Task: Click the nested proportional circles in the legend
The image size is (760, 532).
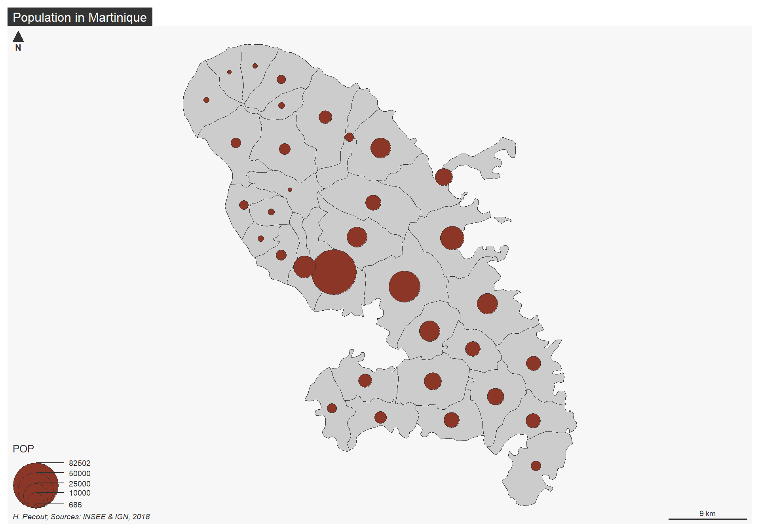Action: (36, 485)
